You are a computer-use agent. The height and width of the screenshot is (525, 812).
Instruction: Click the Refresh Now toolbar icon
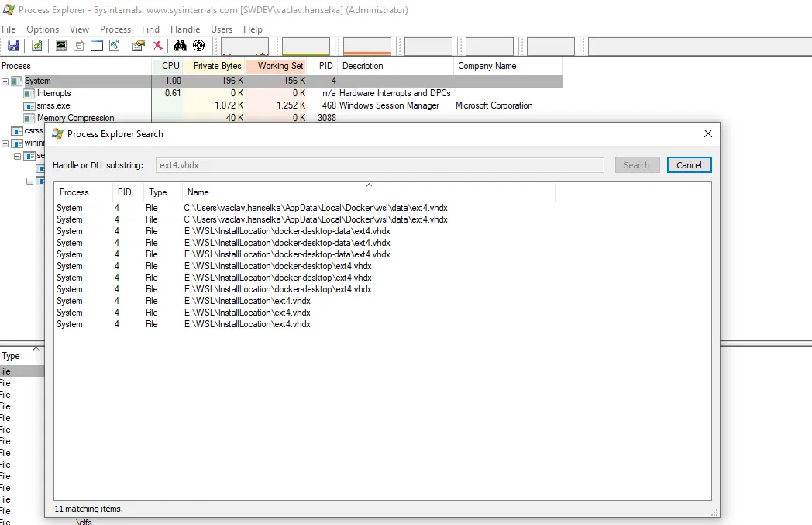(36, 46)
